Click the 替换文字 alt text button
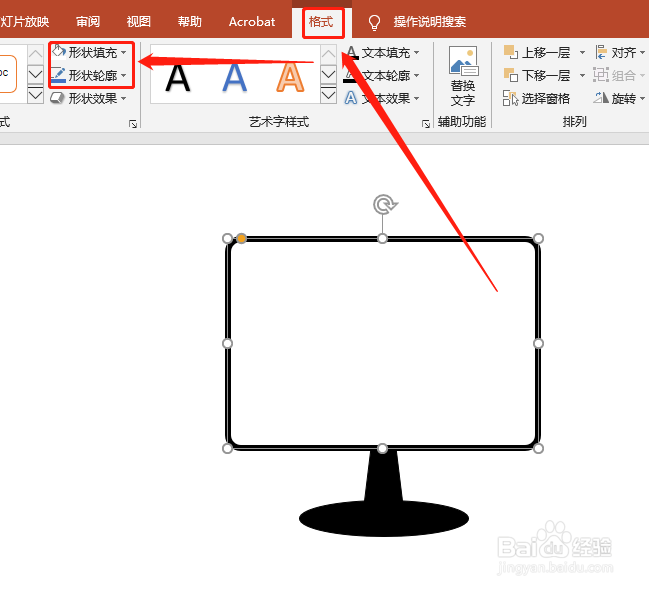Screen dimensions: 649x590 463,76
